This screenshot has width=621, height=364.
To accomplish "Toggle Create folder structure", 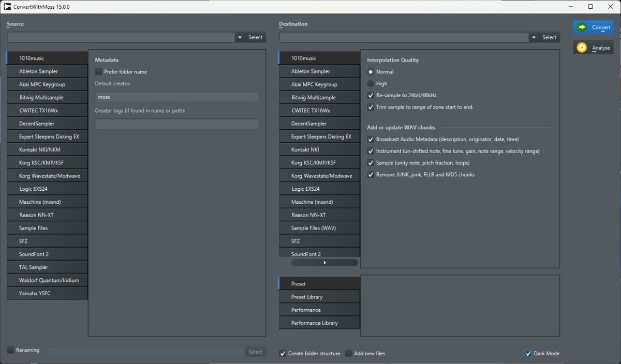I will point(283,354).
